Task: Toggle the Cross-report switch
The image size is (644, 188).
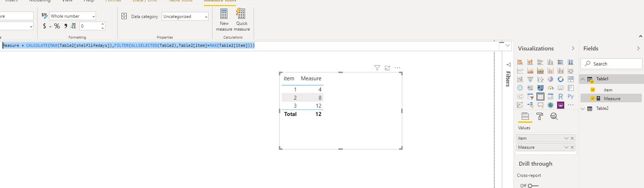Action: click(x=533, y=185)
